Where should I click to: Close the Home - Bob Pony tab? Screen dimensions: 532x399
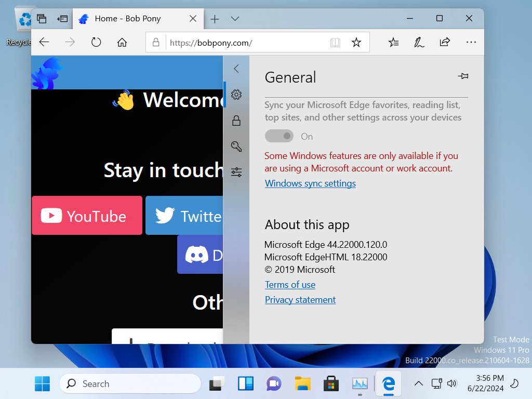click(x=193, y=18)
